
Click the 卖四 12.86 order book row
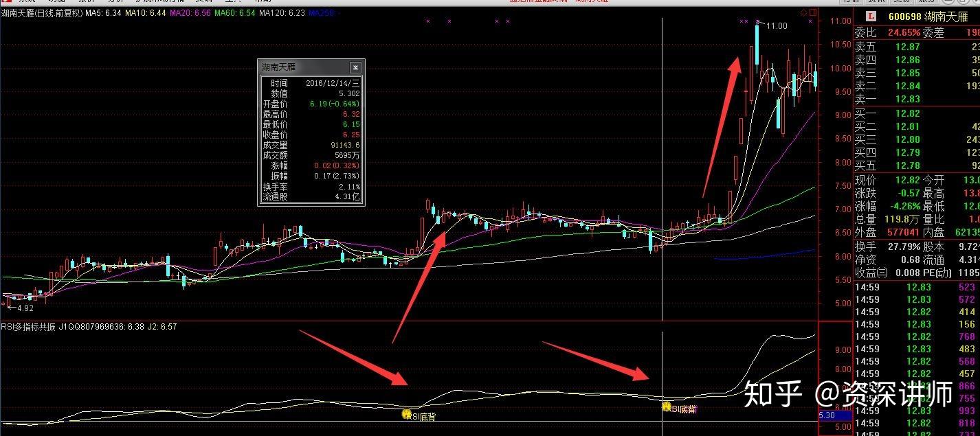(917, 60)
